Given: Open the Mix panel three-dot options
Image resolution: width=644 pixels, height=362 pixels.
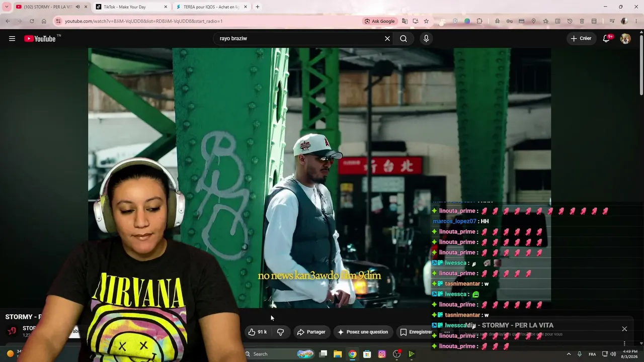Looking at the screenshot, I should pos(624,344).
